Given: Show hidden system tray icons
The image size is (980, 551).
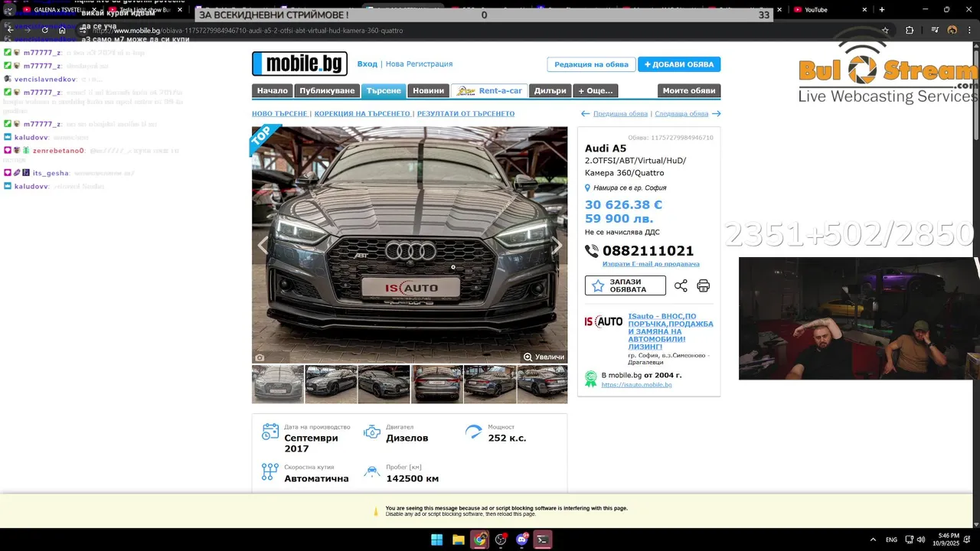Looking at the screenshot, I should 873,540.
